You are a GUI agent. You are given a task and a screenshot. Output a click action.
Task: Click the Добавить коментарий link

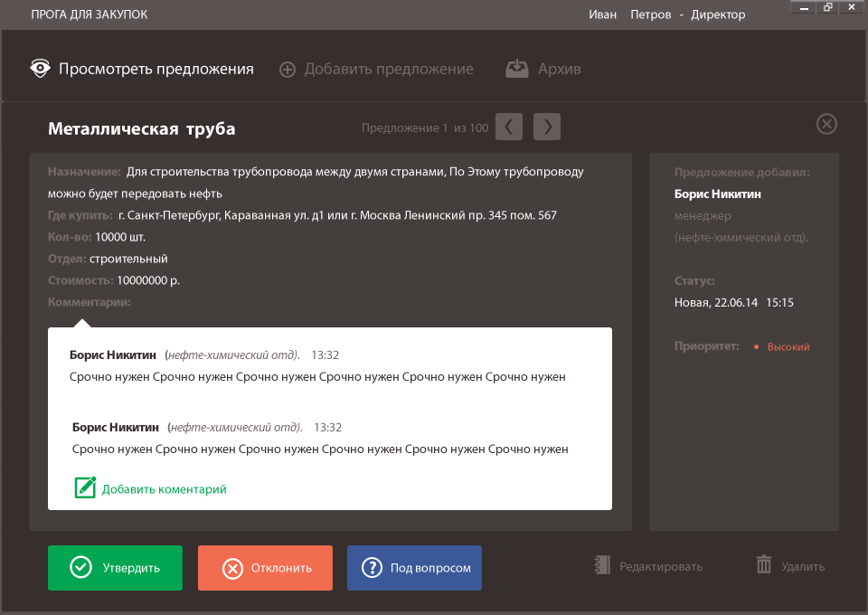(x=164, y=489)
